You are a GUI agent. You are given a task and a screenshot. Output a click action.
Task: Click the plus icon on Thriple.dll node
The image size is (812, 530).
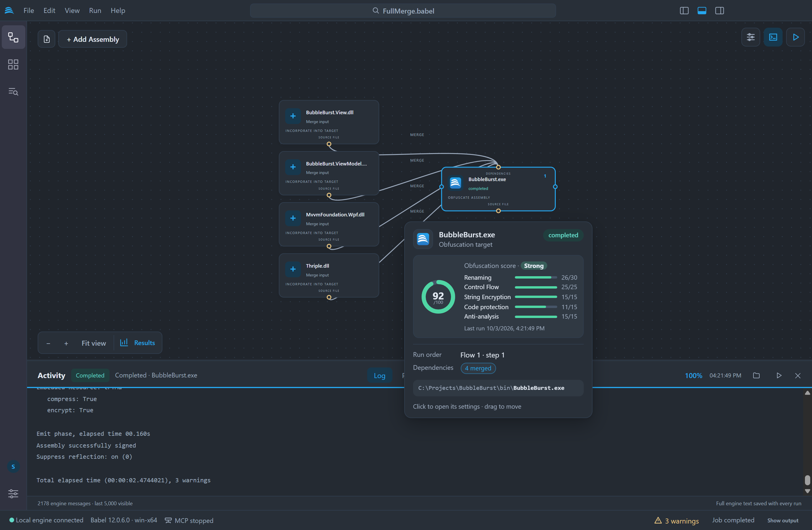pos(293,269)
